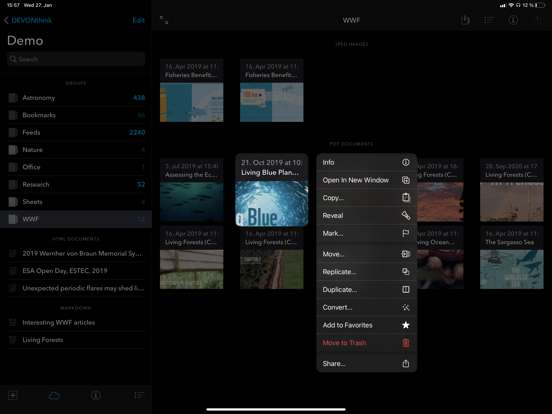Screen dimensions: 552x414
Task: Tap the top toolbar sort list icon
Action: pos(489,20)
